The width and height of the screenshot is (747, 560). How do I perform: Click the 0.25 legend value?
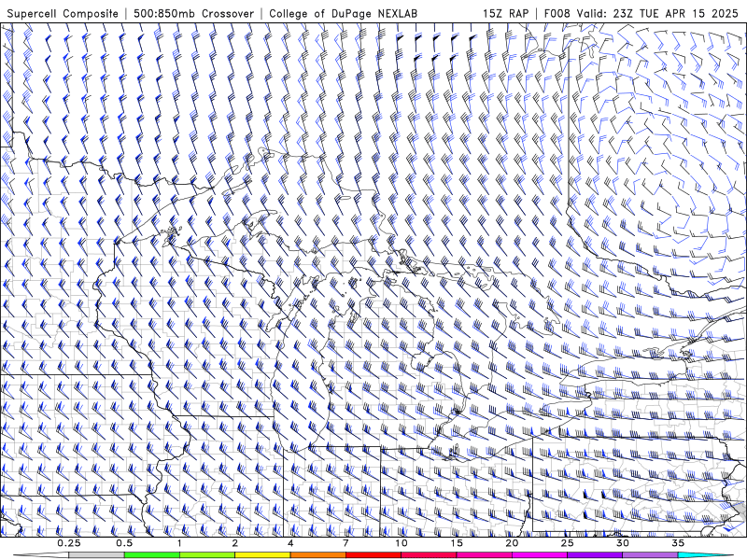pyautogui.click(x=69, y=543)
